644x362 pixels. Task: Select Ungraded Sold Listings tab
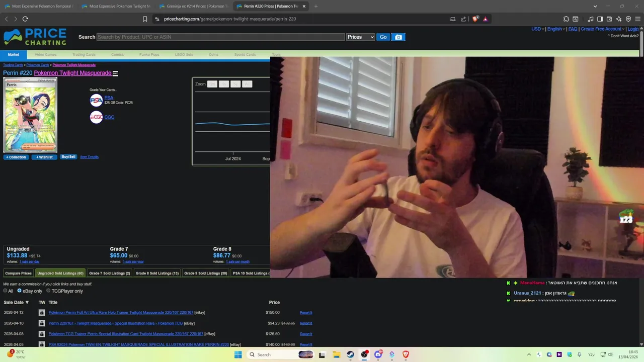(60, 273)
